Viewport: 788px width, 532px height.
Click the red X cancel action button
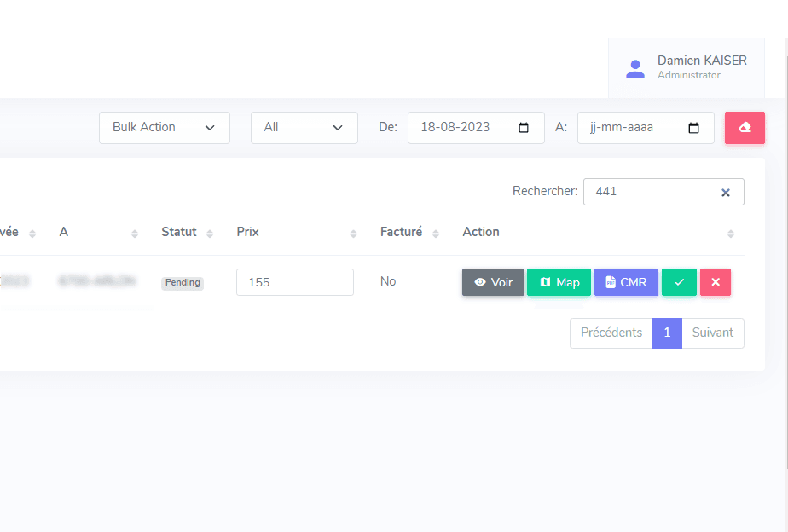click(x=716, y=282)
